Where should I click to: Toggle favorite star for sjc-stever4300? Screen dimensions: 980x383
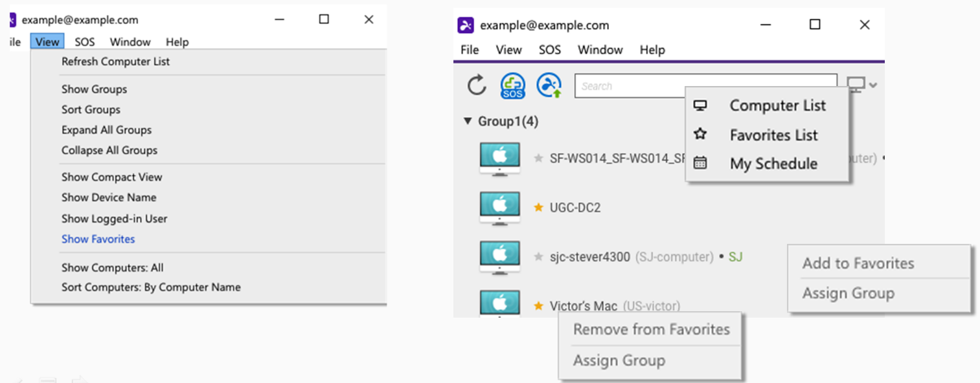click(x=538, y=257)
